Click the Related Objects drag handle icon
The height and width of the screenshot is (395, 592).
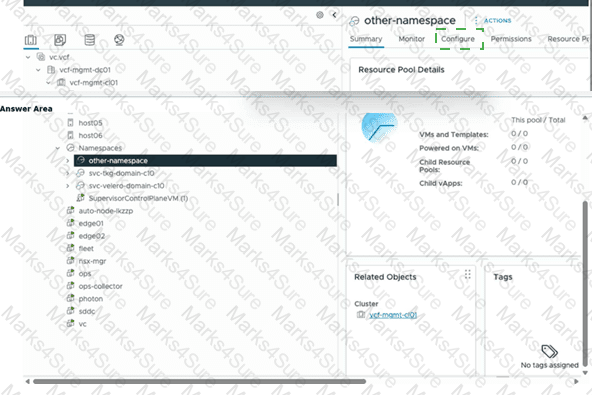pyautogui.click(x=467, y=274)
